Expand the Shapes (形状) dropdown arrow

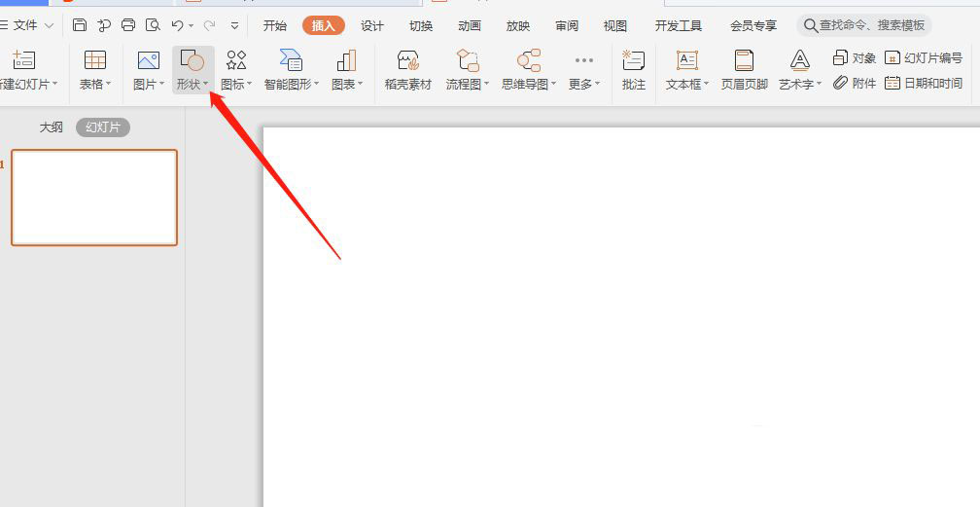pyautogui.click(x=206, y=84)
